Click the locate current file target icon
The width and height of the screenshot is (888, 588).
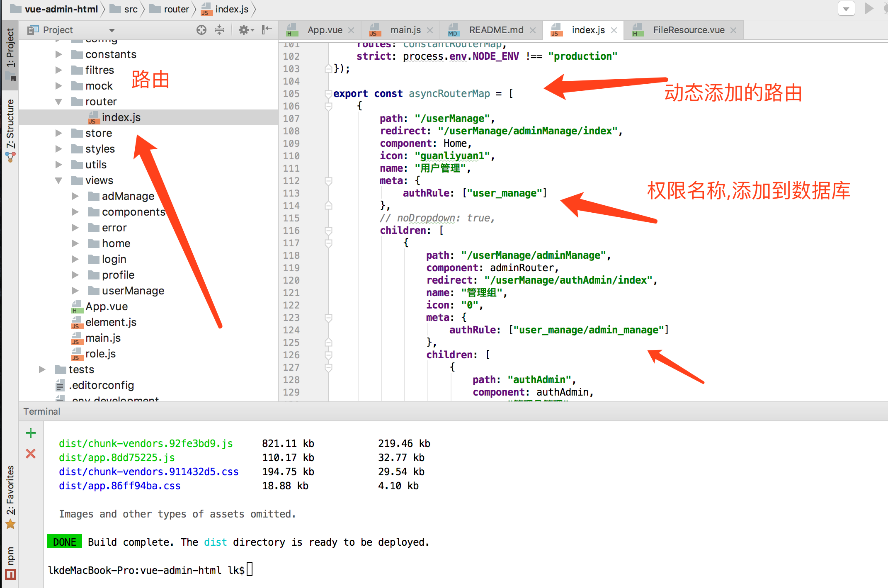pyautogui.click(x=201, y=30)
